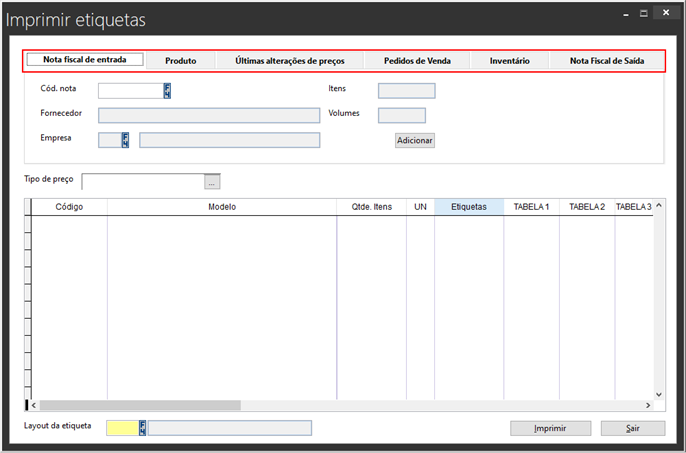Click the yellow Layout da etiqueta code field

pos(122,428)
